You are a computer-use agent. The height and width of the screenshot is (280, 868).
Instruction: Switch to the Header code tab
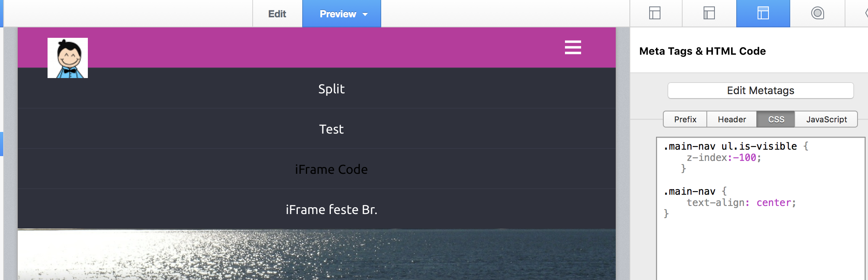732,119
